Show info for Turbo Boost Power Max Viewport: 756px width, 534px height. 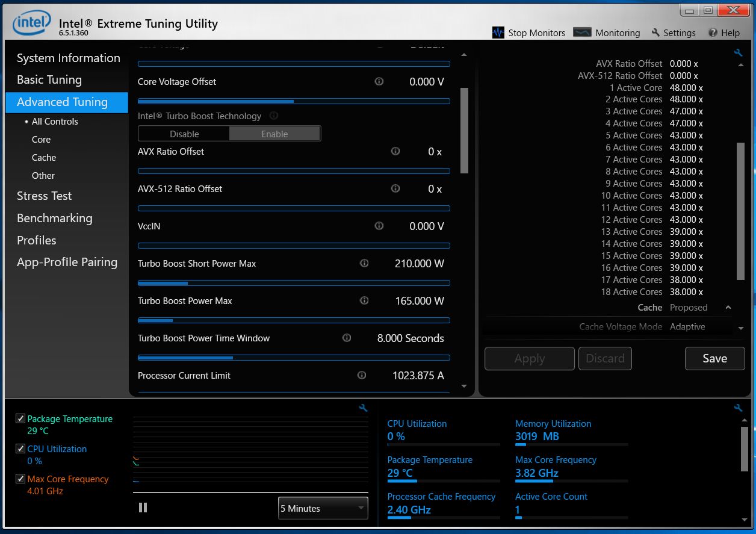[364, 300]
